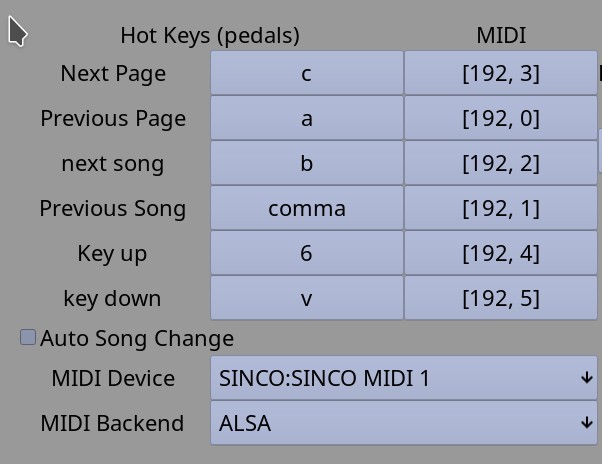The image size is (602, 464).
Task: Click the MIDI Backend dropdown arrow
Action: (x=587, y=423)
